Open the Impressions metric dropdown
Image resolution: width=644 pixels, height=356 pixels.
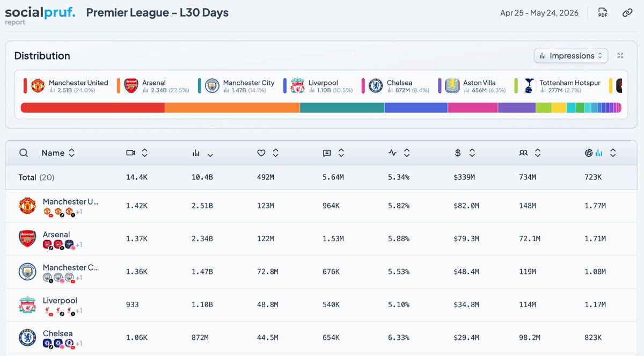[571, 55]
